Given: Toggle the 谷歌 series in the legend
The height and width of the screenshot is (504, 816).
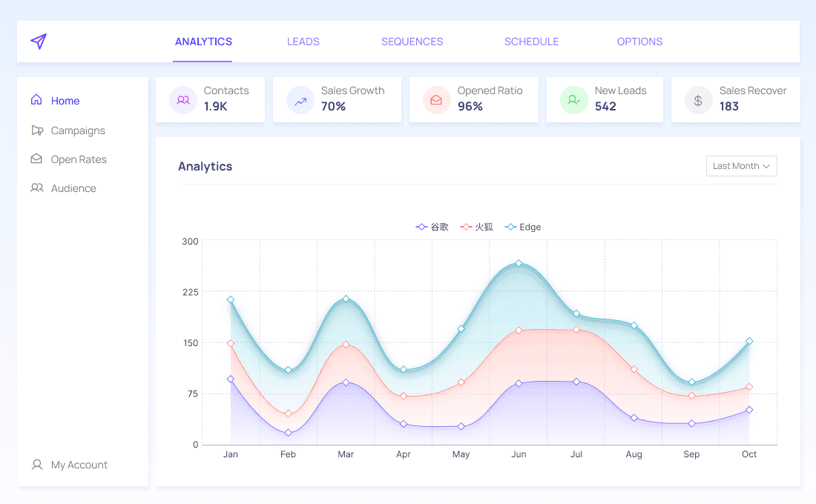Looking at the screenshot, I should tap(432, 227).
